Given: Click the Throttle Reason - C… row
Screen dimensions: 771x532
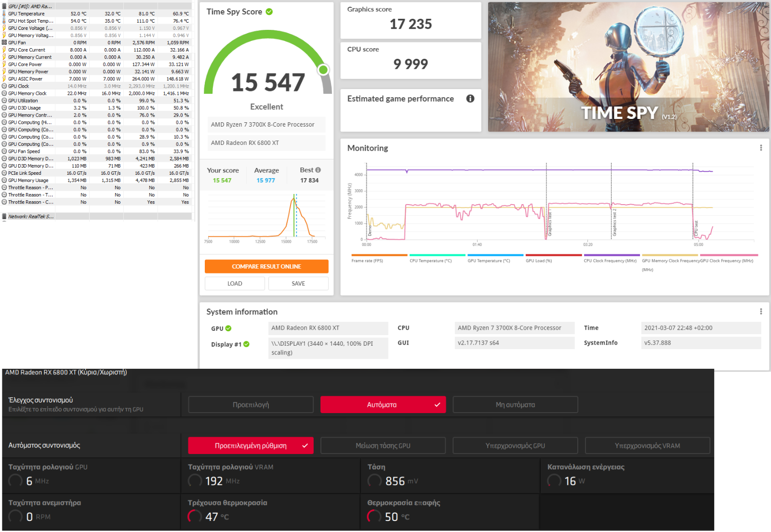Looking at the screenshot, I should (96, 202).
